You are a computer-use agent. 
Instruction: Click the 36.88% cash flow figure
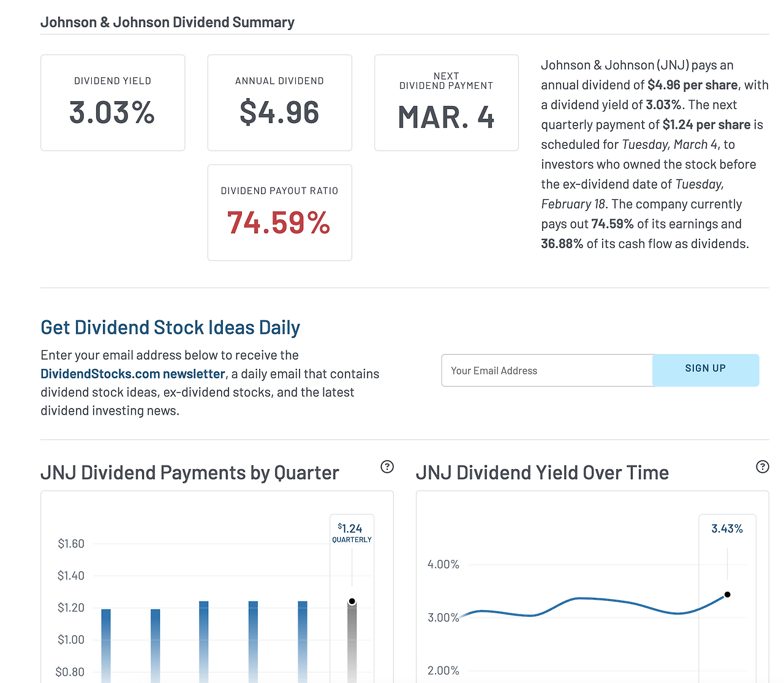(562, 244)
